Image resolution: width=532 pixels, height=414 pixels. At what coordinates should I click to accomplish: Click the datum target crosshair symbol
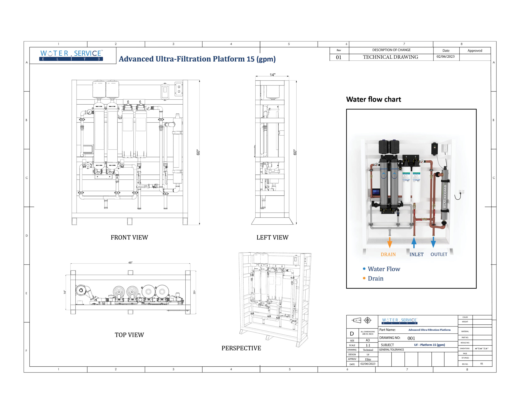[368, 320]
